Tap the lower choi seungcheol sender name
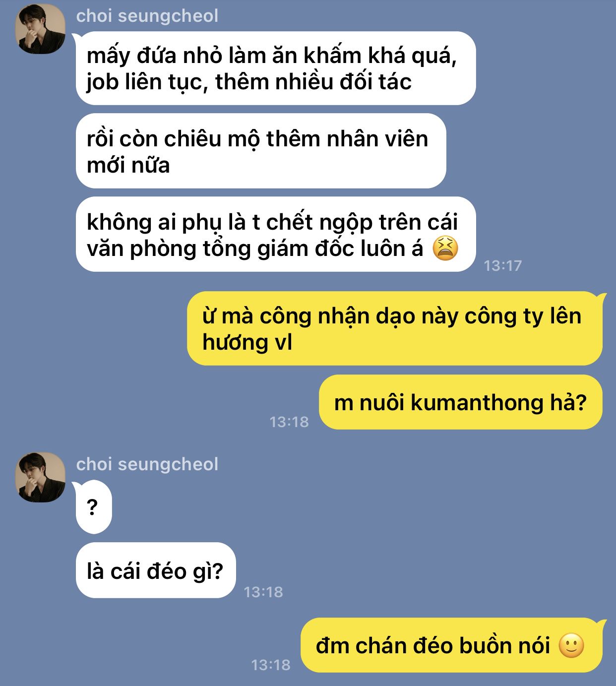The height and width of the screenshot is (686, 616). [x=147, y=464]
